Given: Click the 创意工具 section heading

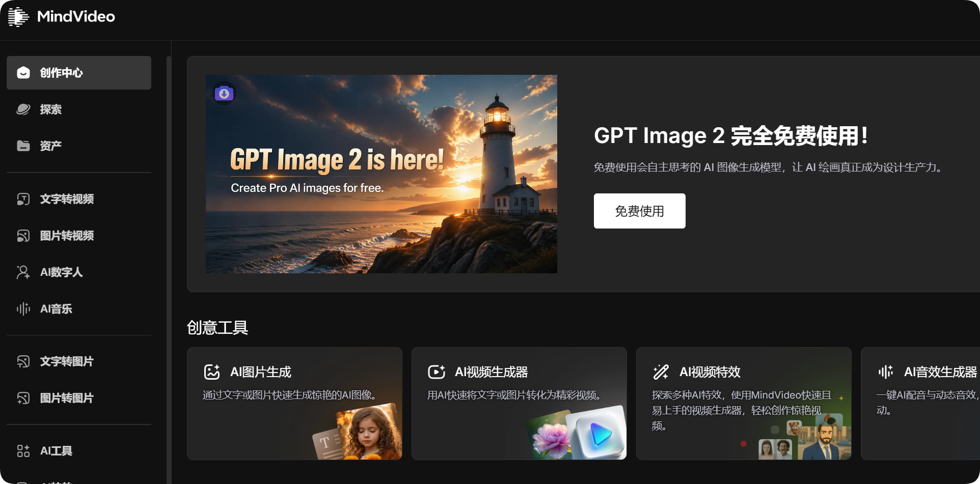Looking at the screenshot, I should coord(217,328).
